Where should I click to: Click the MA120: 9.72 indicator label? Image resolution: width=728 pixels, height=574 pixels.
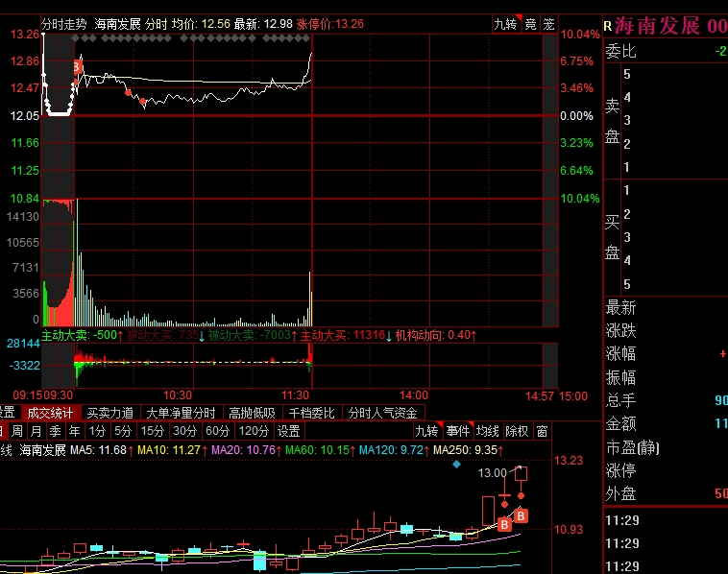[x=392, y=450]
